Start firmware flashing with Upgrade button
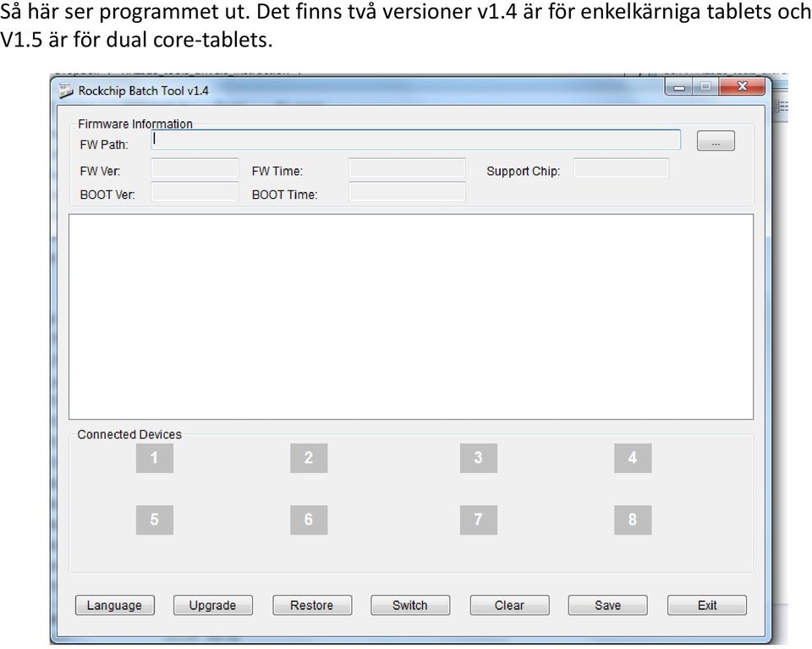 [x=213, y=605]
